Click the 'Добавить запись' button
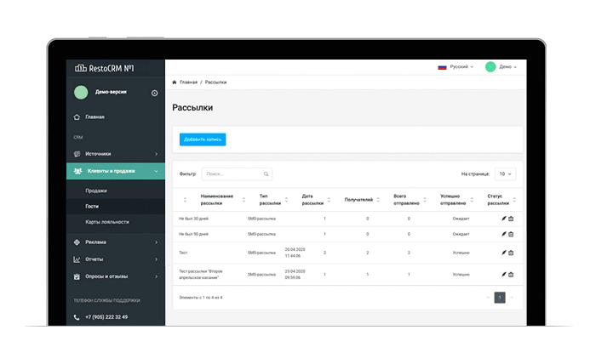The image size is (596, 364). [203, 139]
